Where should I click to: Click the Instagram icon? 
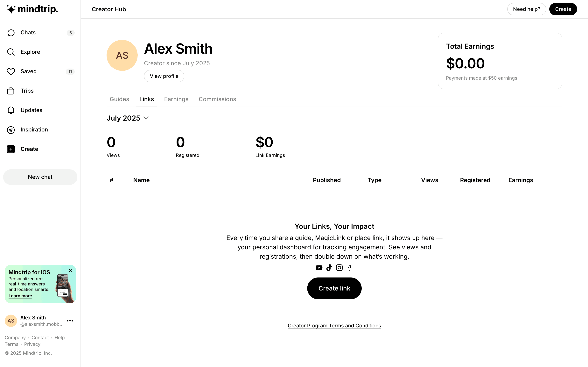(x=339, y=268)
